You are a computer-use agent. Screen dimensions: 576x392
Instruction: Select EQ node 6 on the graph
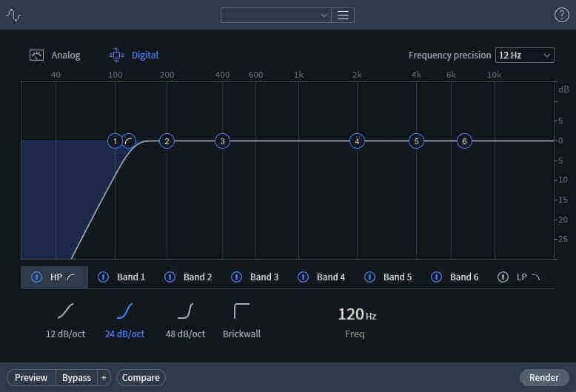point(464,141)
